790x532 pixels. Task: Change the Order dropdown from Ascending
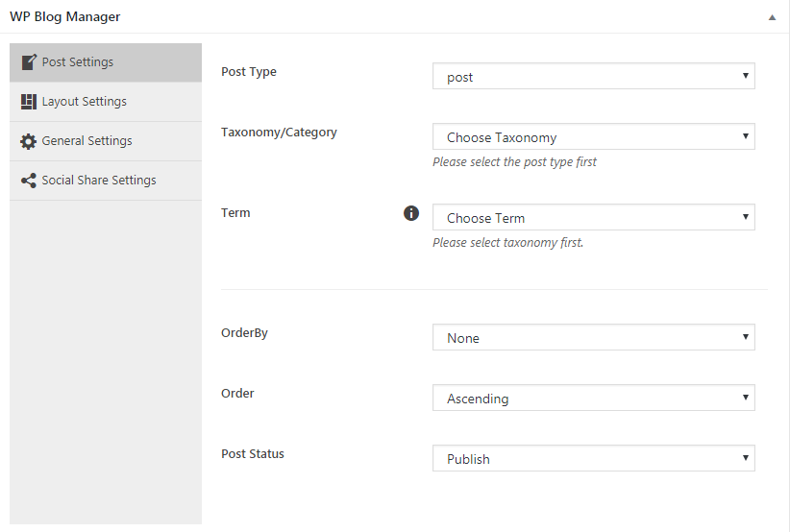pyautogui.click(x=593, y=399)
